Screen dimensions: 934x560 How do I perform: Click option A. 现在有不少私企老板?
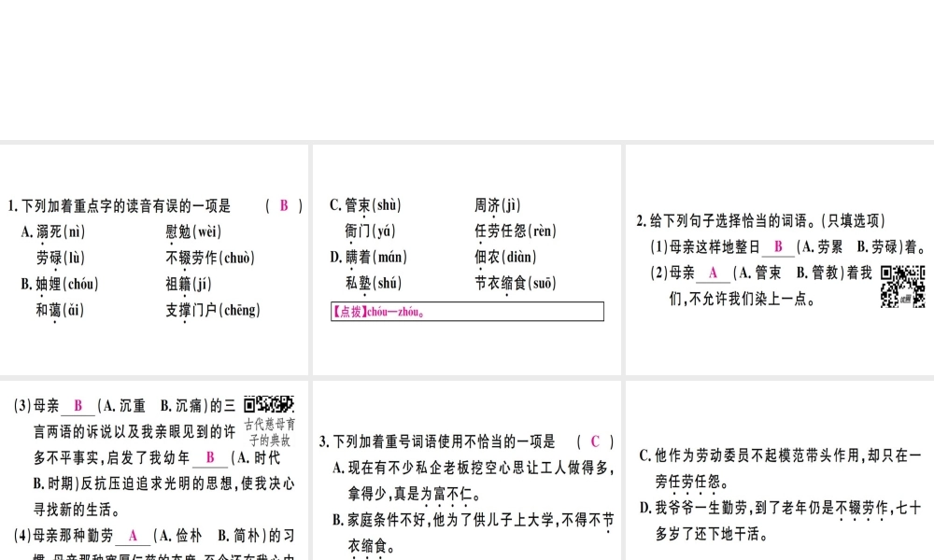[x=473, y=481]
